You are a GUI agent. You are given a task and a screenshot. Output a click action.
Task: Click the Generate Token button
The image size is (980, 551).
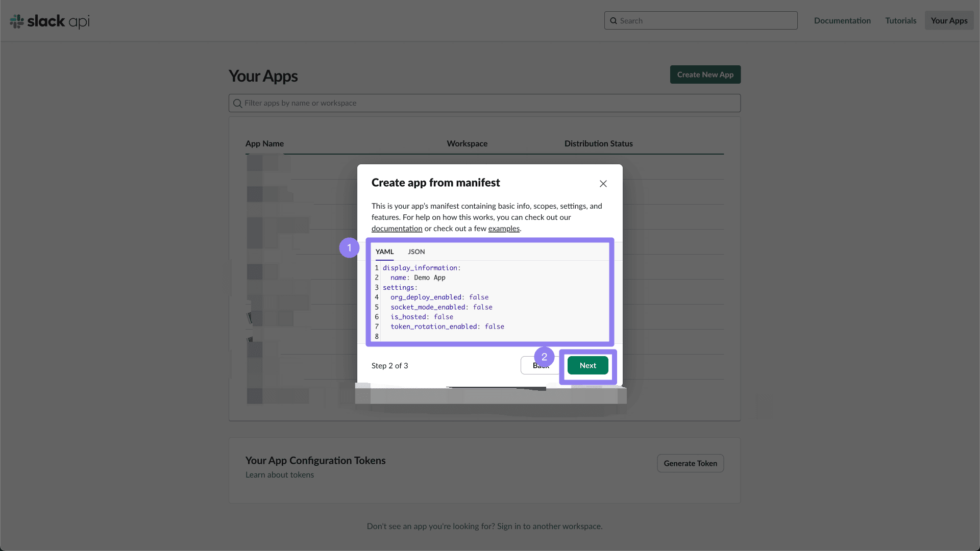pos(690,463)
